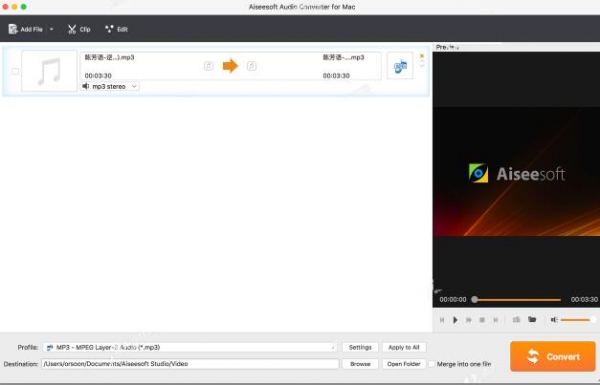Click the Preview panel header label
600x385 pixels.
(x=447, y=47)
